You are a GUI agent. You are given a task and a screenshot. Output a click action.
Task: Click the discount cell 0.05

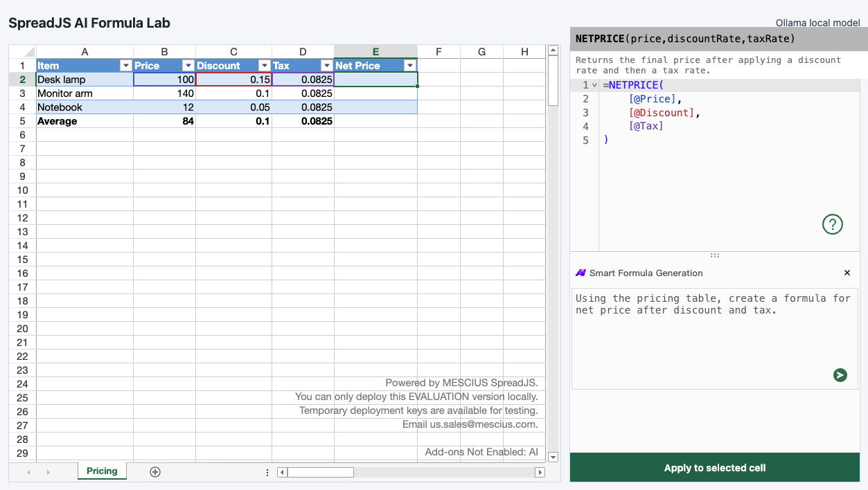pos(233,107)
